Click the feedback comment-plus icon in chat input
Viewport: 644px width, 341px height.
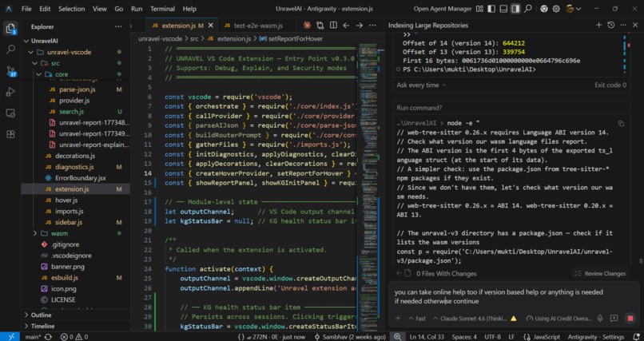614,319
